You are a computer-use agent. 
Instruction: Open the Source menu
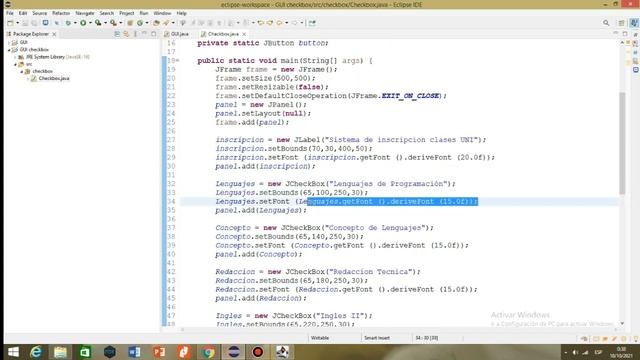click(x=40, y=13)
